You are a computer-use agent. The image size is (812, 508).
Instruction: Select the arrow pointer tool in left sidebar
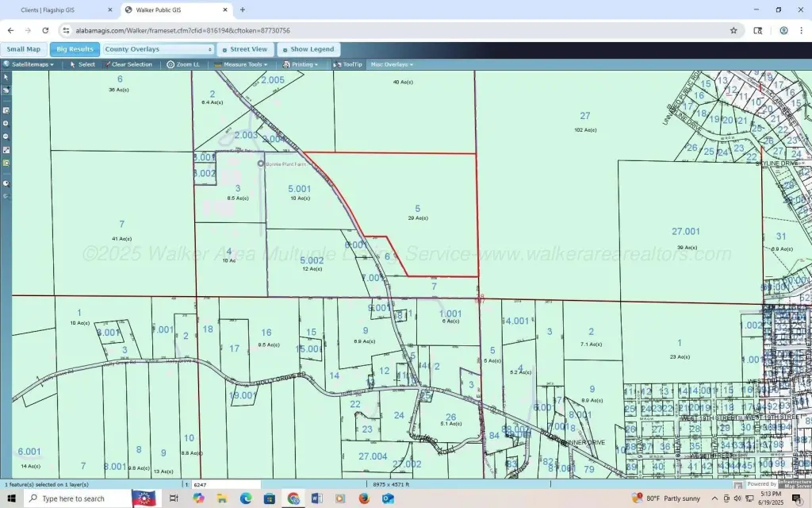[x=6, y=78]
